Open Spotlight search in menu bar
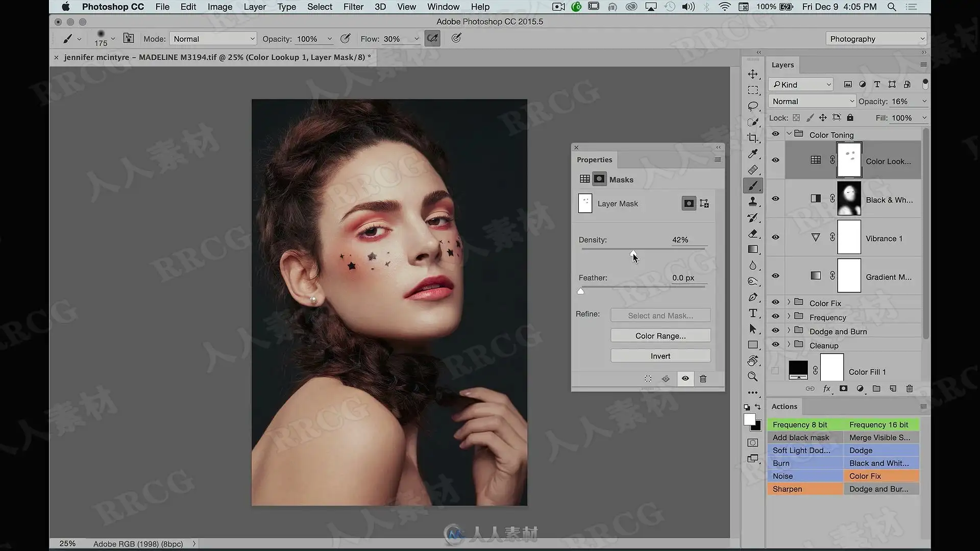The height and width of the screenshot is (551, 980). click(892, 7)
